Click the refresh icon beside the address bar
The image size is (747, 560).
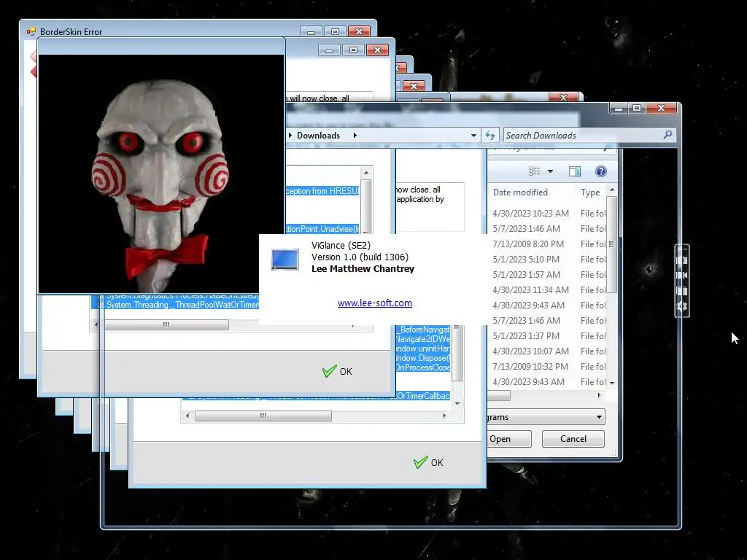point(490,135)
